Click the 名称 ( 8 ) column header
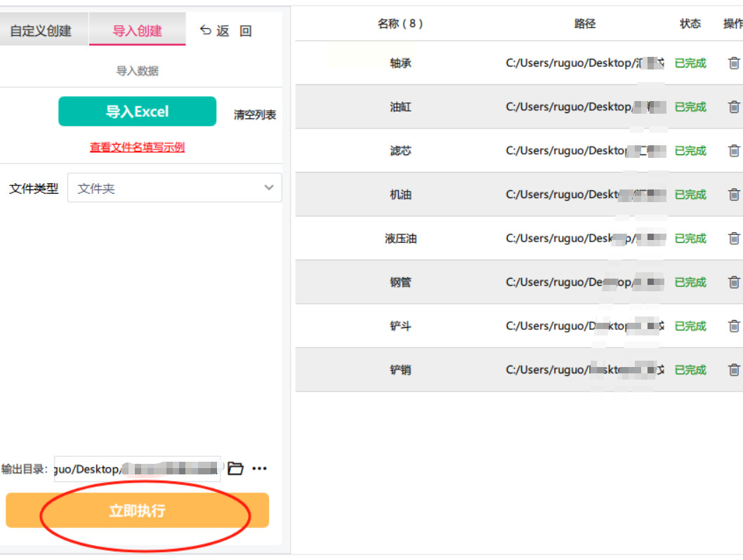743x560 pixels. click(x=400, y=24)
